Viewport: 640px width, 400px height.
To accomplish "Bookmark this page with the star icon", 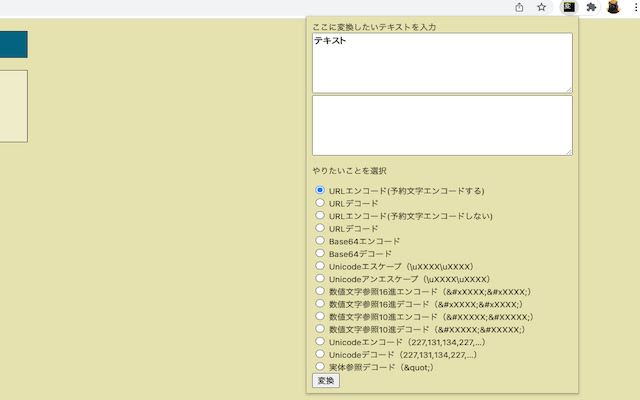I will (x=541, y=7).
